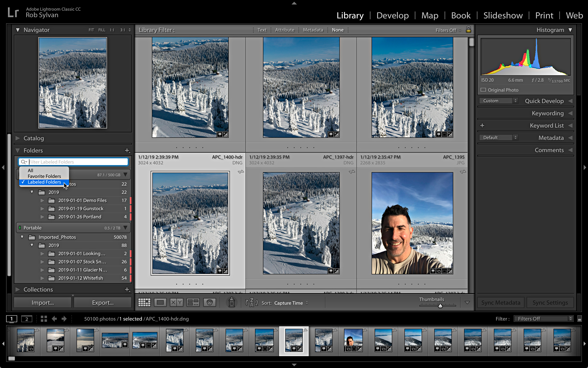Adjust the Thumbnails size slider
Viewport: 588px width, 368px height.
tap(440, 306)
